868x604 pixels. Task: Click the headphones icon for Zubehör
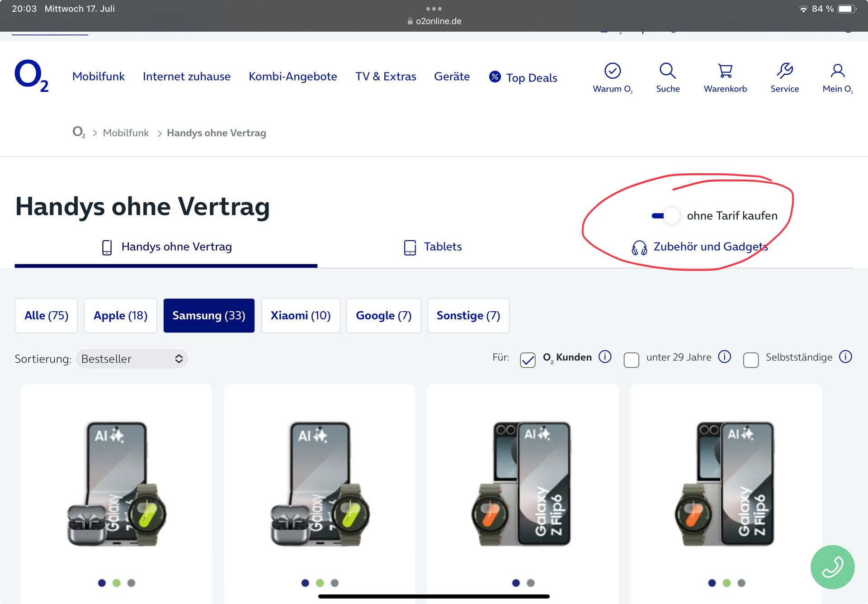tap(639, 247)
